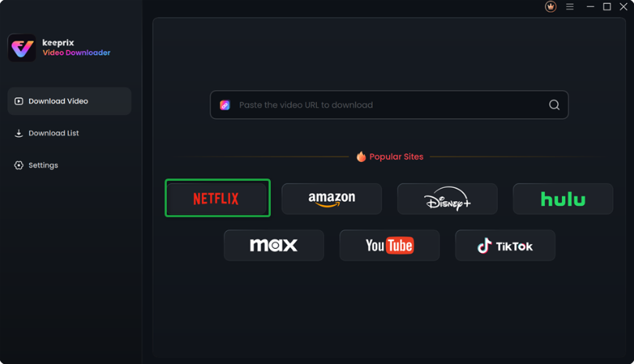Image resolution: width=634 pixels, height=364 pixels.
Task: Click the Download List arrow icon
Action: point(19,133)
